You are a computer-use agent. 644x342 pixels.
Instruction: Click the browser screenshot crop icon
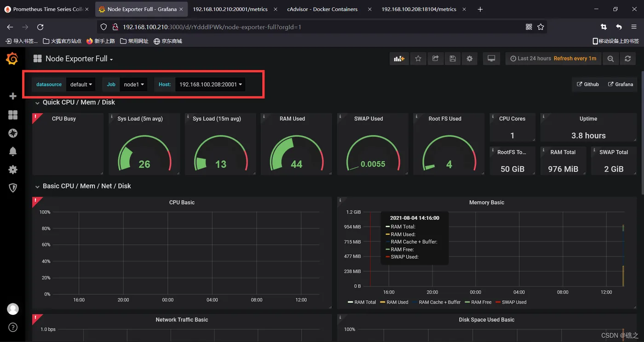(604, 27)
